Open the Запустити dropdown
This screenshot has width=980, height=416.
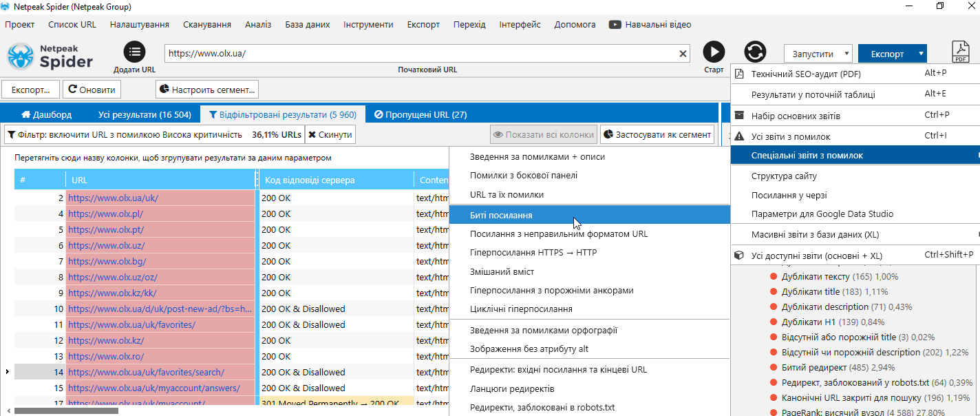[x=818, y=54]
